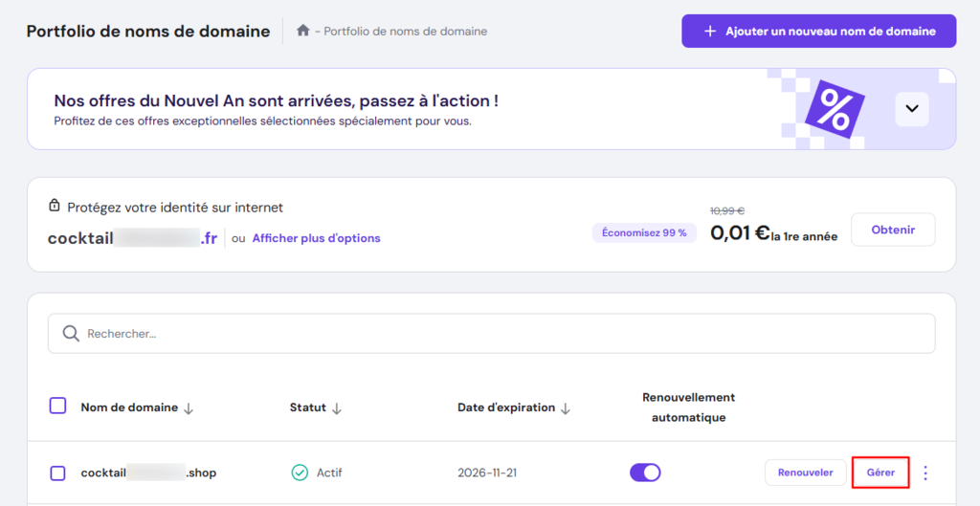Viewport: 980px width, 506px height.
Task: Disable automatic renewal toggle
Action: point(645,473)
